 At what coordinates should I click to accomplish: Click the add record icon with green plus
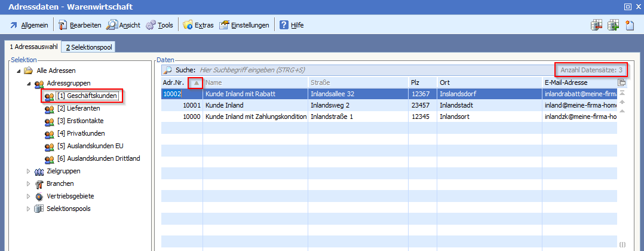point(612,25)
